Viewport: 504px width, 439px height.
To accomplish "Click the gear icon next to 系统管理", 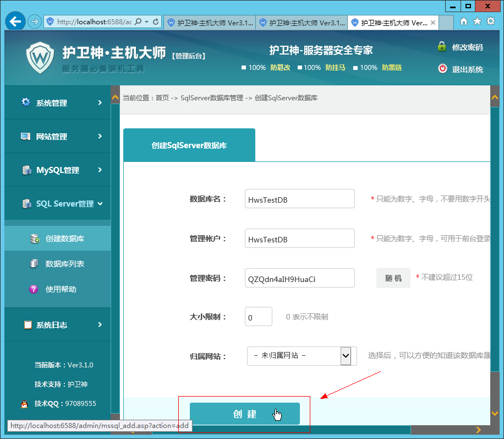I will [x=26, y=102].
